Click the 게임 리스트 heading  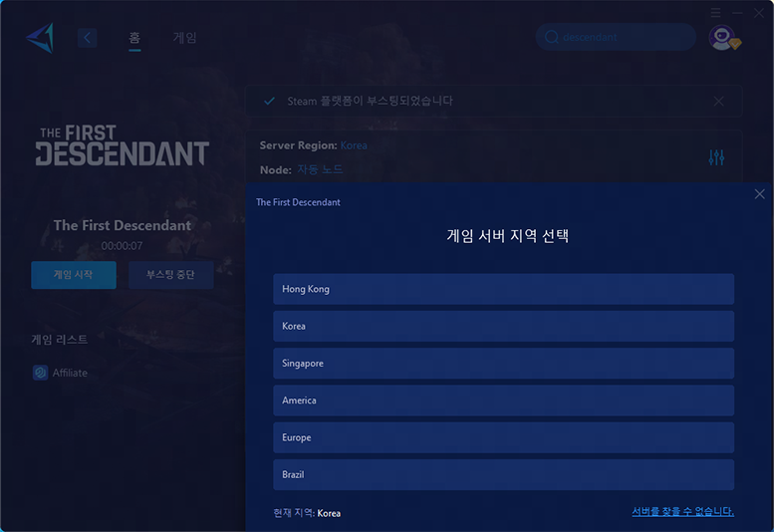click(x=59, y=340)
